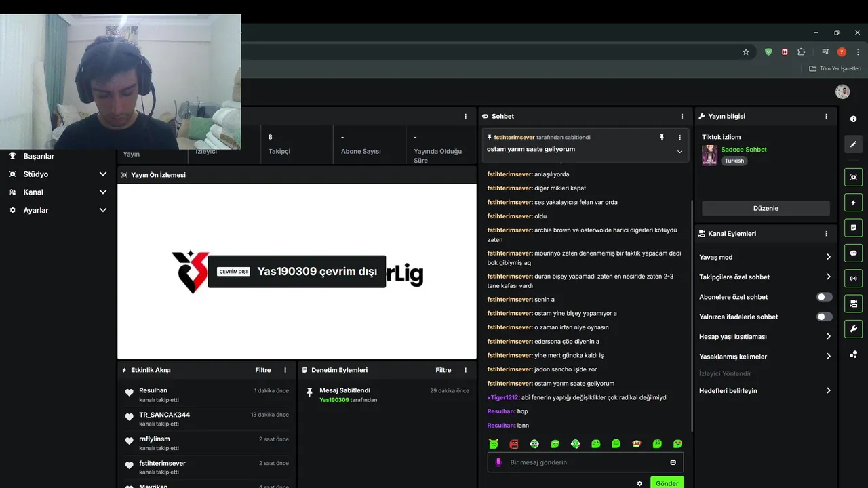Screen dimensions: 868x488
Task: Click the TR_SANCAK344 follow event row
Action: (x=207, y=419)
